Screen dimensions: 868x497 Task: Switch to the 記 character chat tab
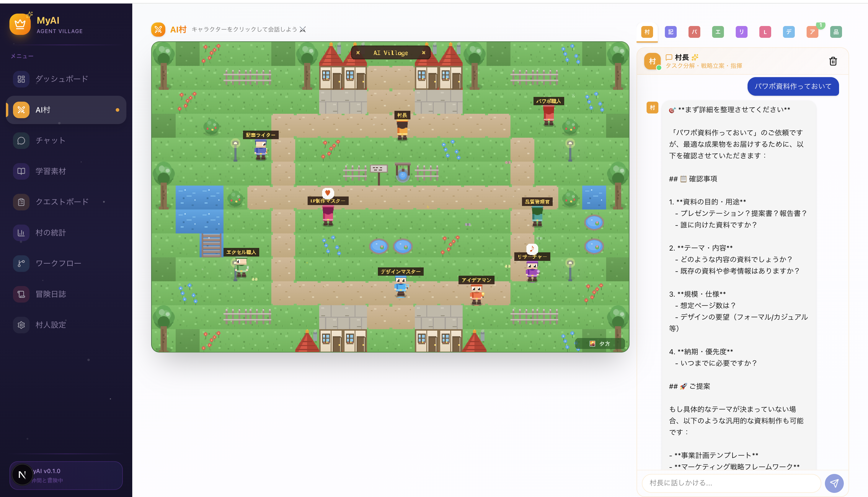tap(670, 32)
